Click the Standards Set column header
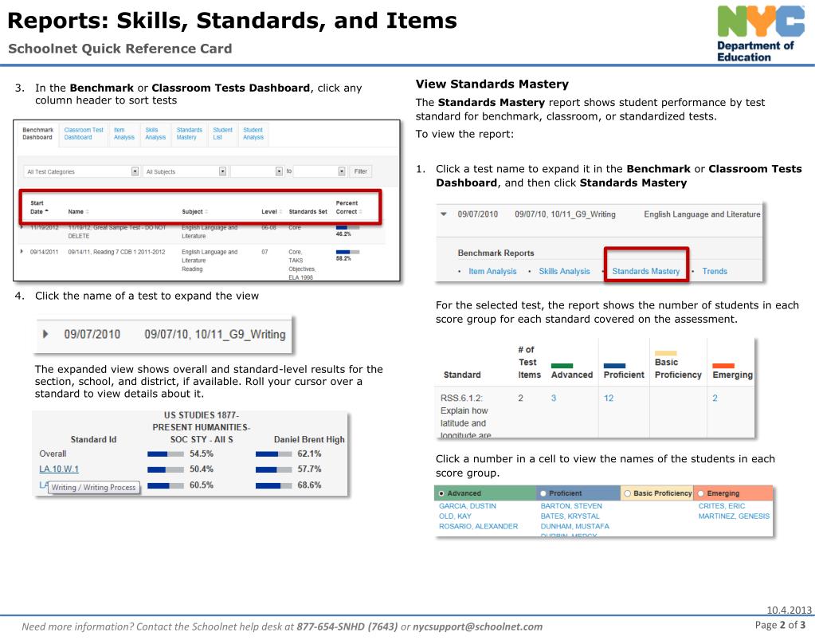 pos(308,212)
